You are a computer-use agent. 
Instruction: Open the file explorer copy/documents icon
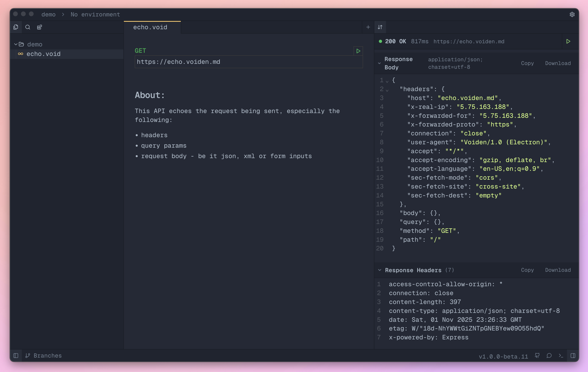(16, 27)
